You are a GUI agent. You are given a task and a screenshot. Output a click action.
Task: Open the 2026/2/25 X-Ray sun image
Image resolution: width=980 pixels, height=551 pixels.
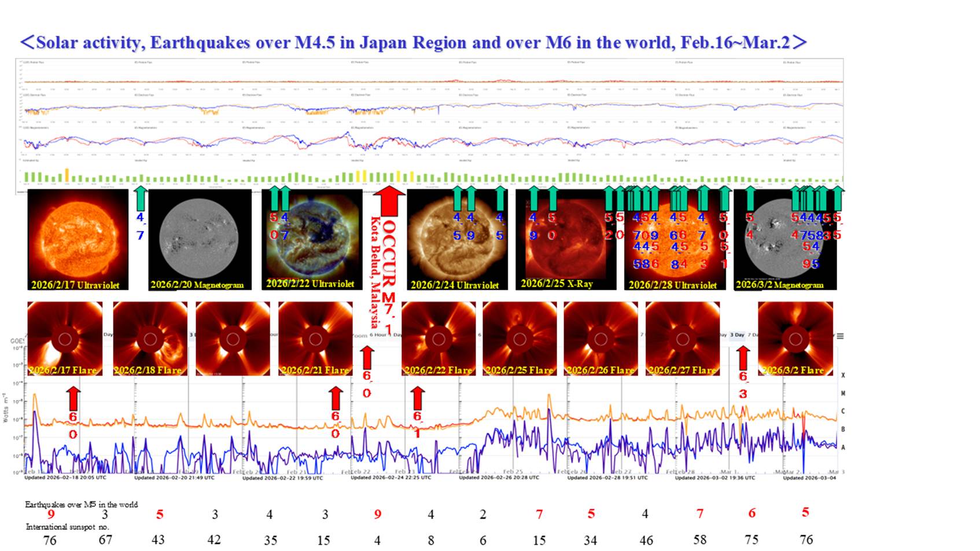tap(565, 240)
